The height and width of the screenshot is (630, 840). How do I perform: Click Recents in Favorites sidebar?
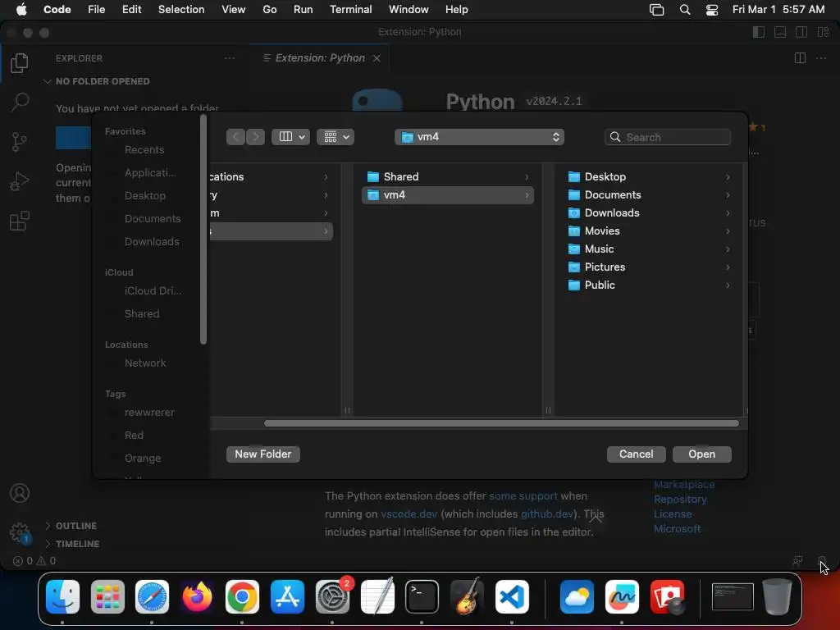[x=144, y=150]
